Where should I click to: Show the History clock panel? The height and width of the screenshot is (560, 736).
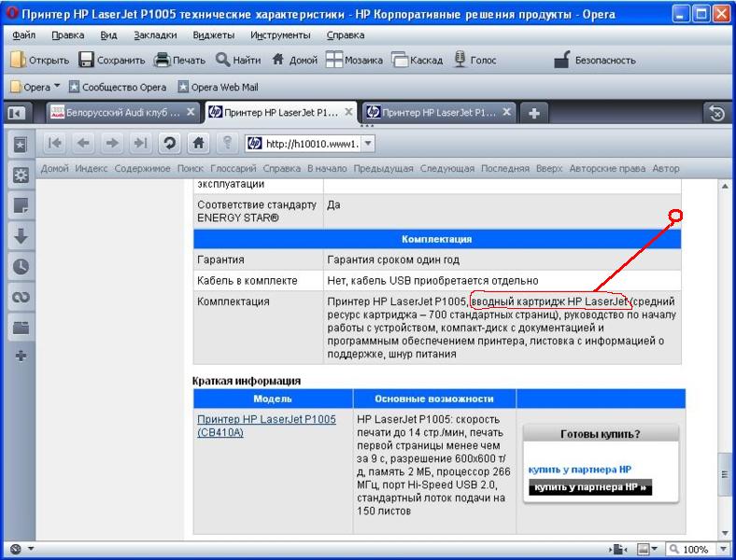pyautogui.click(x=21, y=266)
